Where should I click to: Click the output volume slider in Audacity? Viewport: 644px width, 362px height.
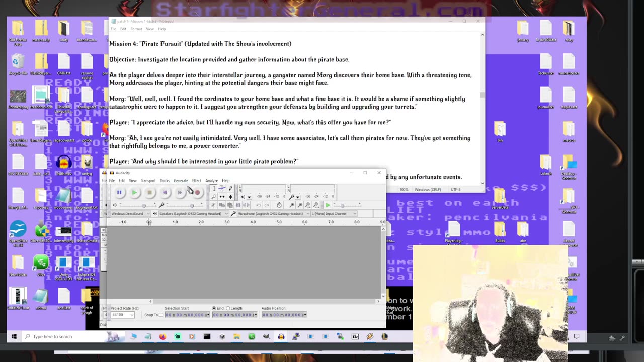point(138,205)
